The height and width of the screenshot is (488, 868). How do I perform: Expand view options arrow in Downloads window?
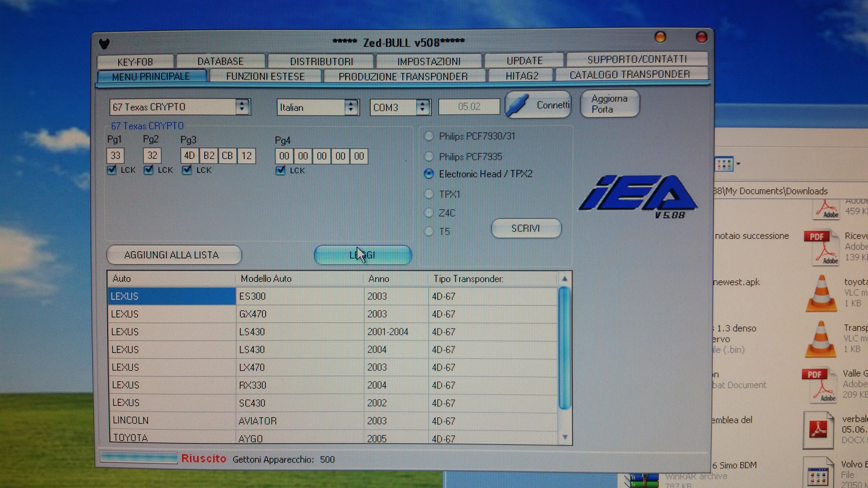coord(738,164)
